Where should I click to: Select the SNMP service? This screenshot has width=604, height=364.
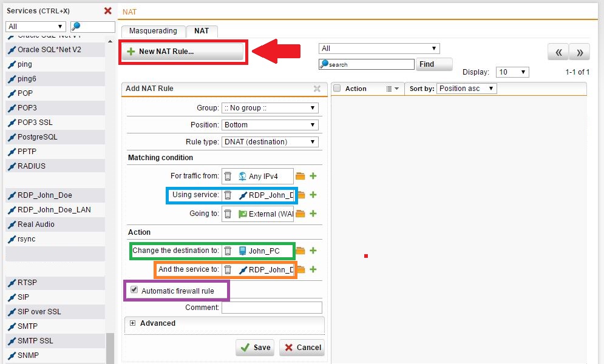(x=55, y=356)
